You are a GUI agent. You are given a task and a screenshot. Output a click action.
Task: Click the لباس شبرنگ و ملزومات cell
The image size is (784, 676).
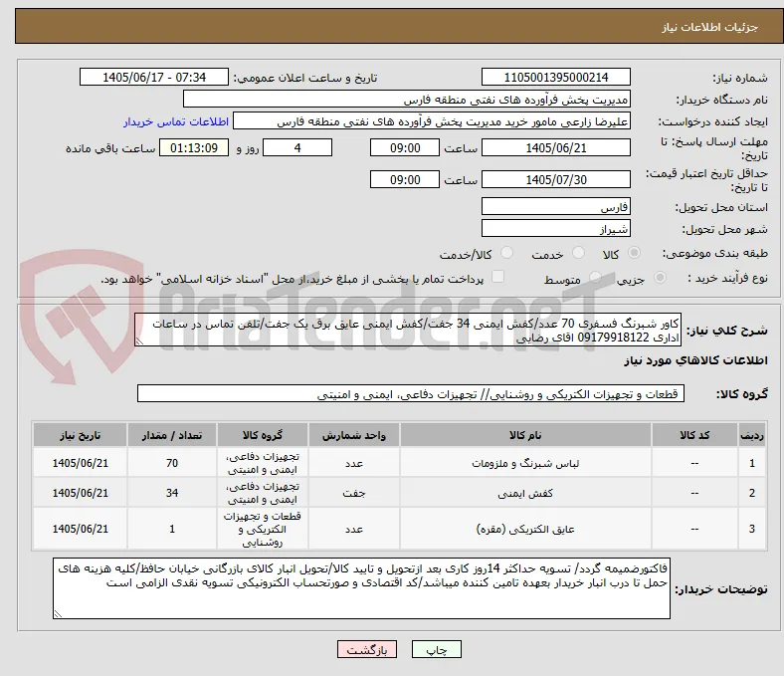pyautogui.click(x=525, y=463)
